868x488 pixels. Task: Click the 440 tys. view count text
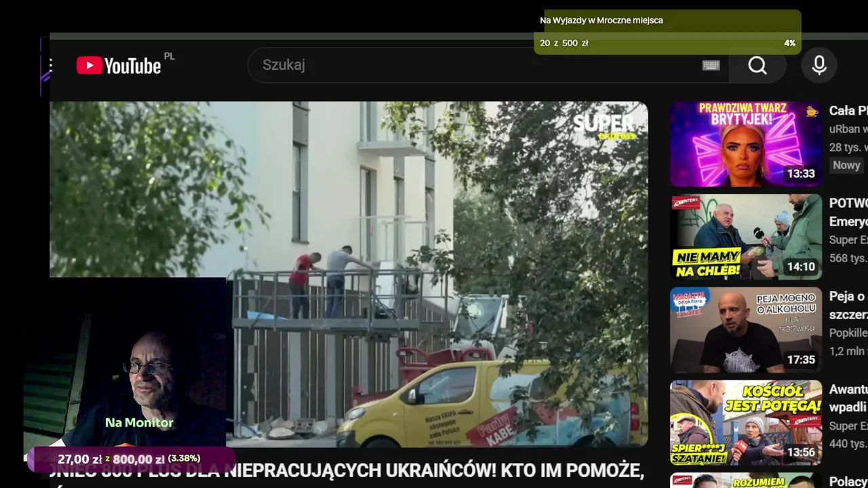(848, 444)
